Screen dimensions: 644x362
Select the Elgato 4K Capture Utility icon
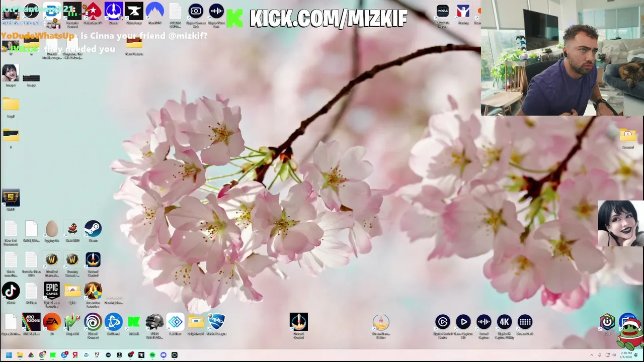(504, 322)
